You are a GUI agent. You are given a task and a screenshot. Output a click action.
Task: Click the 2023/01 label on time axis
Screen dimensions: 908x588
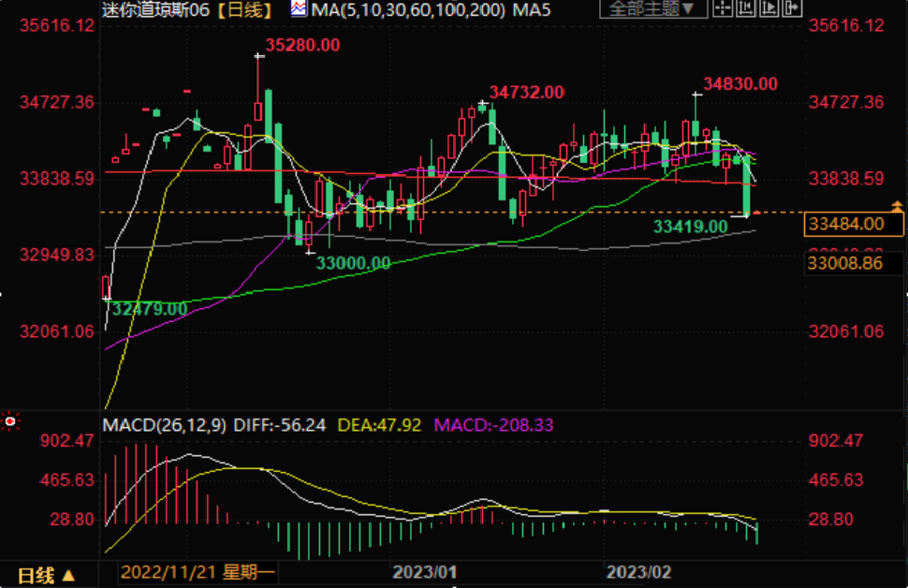pyautogui.click(x=424, y=572)
